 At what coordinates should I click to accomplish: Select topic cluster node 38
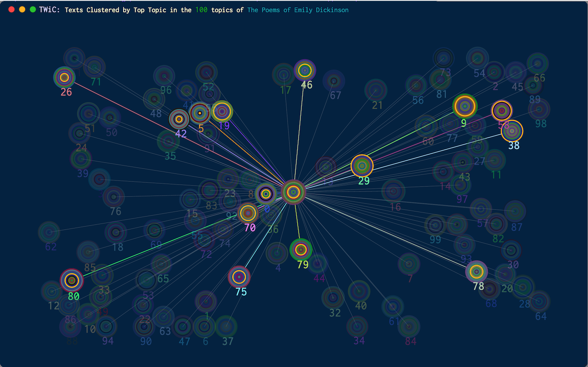512,131
